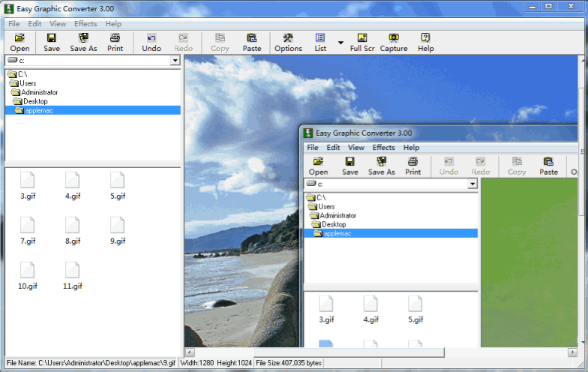Select file 11.gif in file list
Image resolution: width=588 pixels, height=372 pixels.
72,276
